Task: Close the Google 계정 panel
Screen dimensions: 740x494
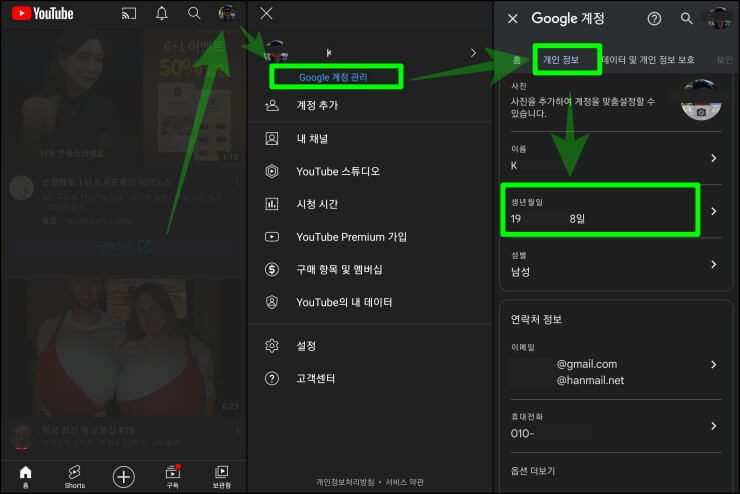Action: [513, 18]
